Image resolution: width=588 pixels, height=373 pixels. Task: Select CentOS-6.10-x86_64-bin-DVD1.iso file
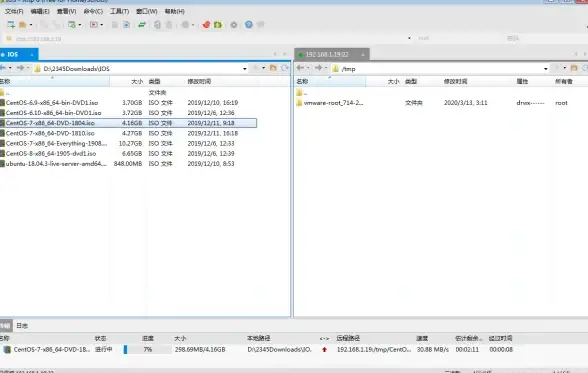click(53, 113)
